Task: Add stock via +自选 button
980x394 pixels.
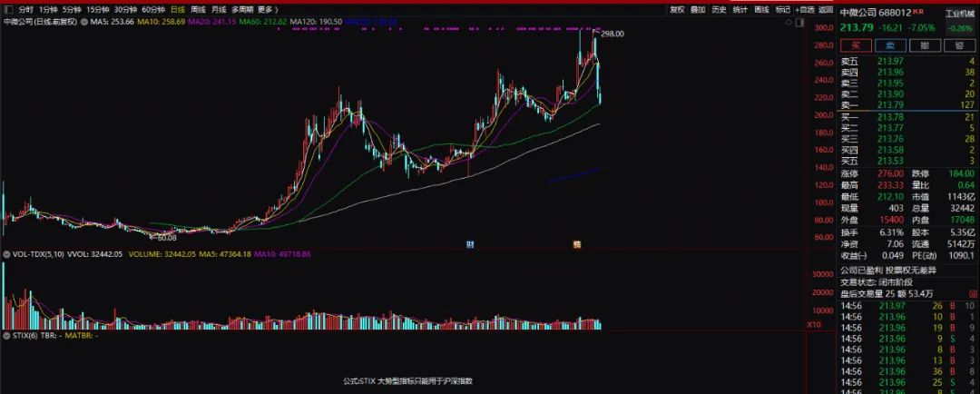Action: (x=804, y=9)
